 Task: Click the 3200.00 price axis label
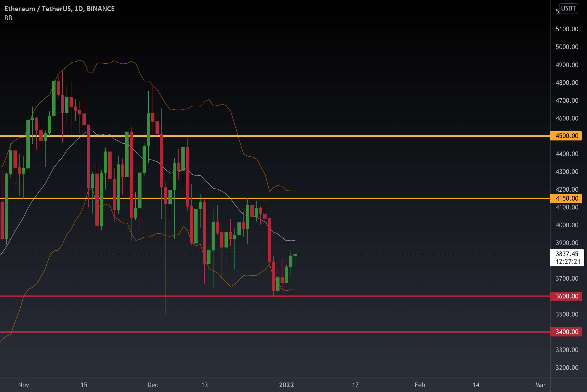coord(567,368)
